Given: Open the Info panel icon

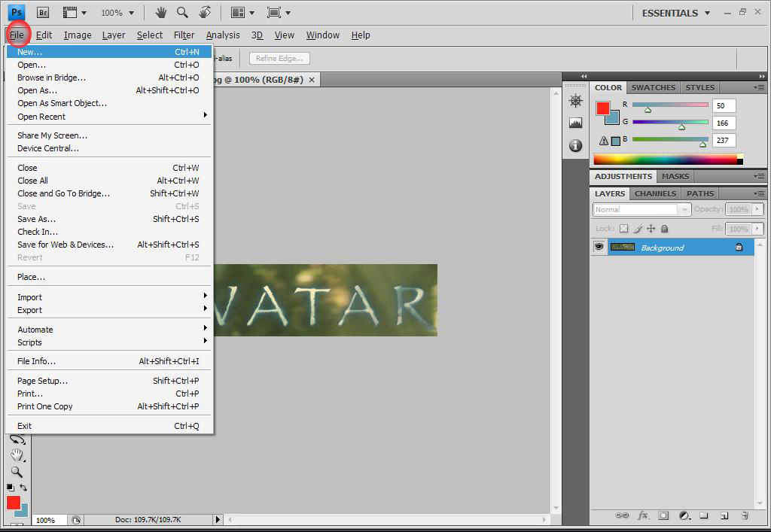Looking at the screenshot, I should coord(575,145).
